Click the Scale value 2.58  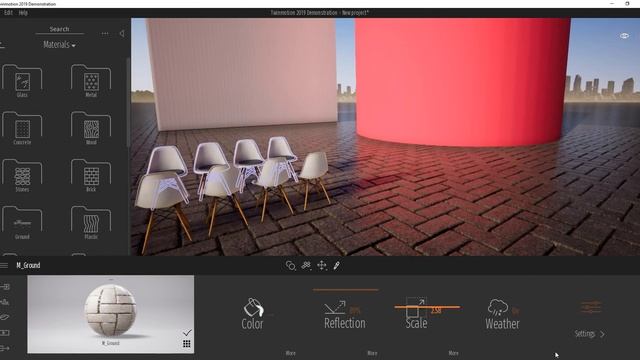(x=436, y=311)
